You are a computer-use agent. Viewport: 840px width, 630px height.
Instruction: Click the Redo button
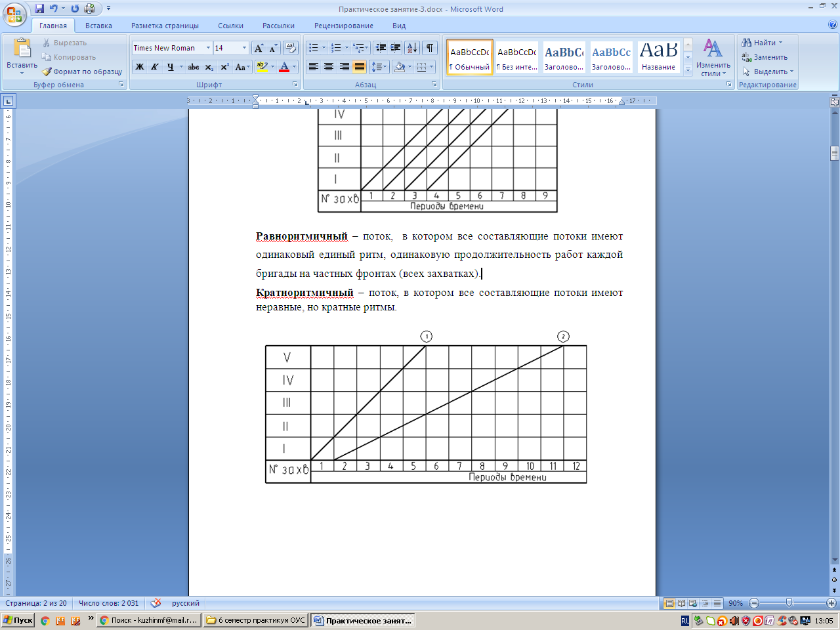click(x=75, y=9)
